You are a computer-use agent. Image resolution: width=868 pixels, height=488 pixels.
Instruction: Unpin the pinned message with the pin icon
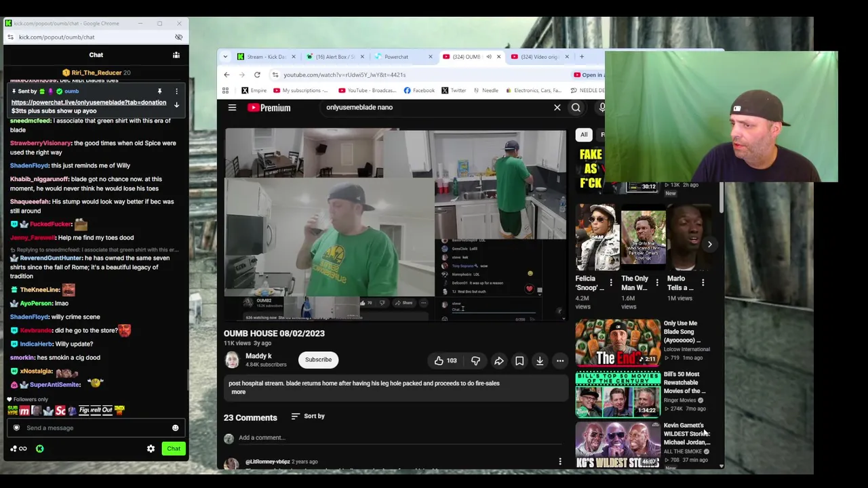[159, 91]
